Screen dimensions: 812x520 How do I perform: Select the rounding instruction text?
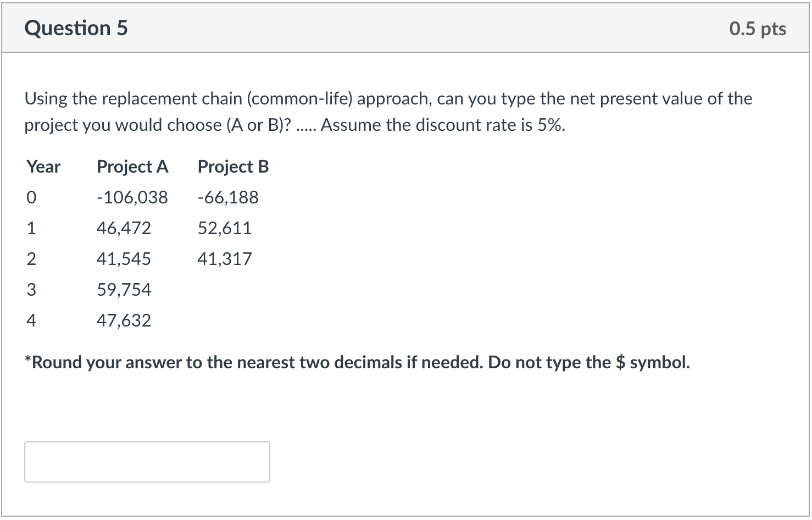coord(357,362)
